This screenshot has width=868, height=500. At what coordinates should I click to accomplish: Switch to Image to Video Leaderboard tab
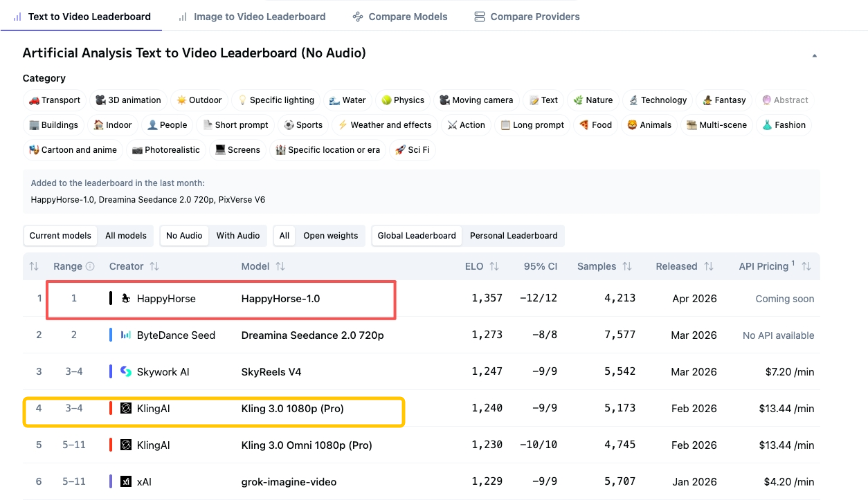click(252, 17)
